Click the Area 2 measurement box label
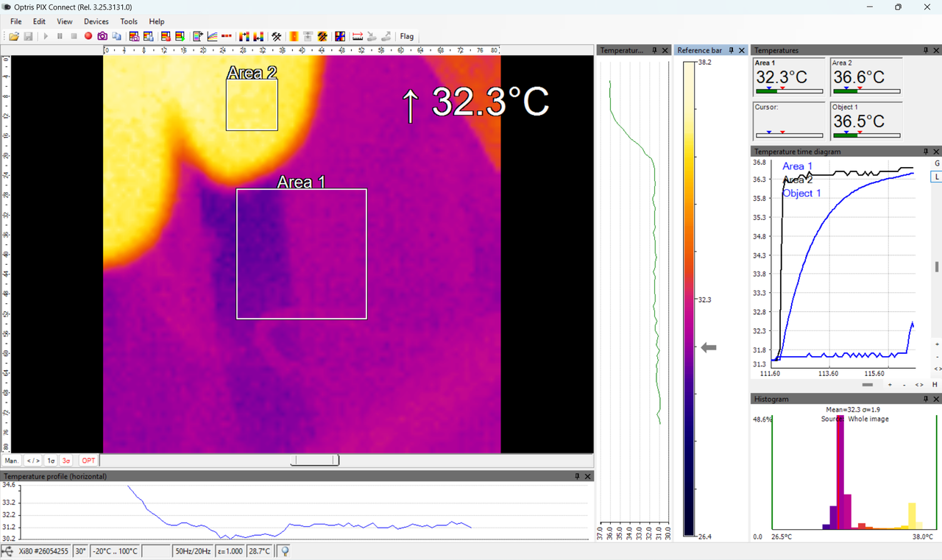Screen dimensions: 942x560 [x=252, y=73]
